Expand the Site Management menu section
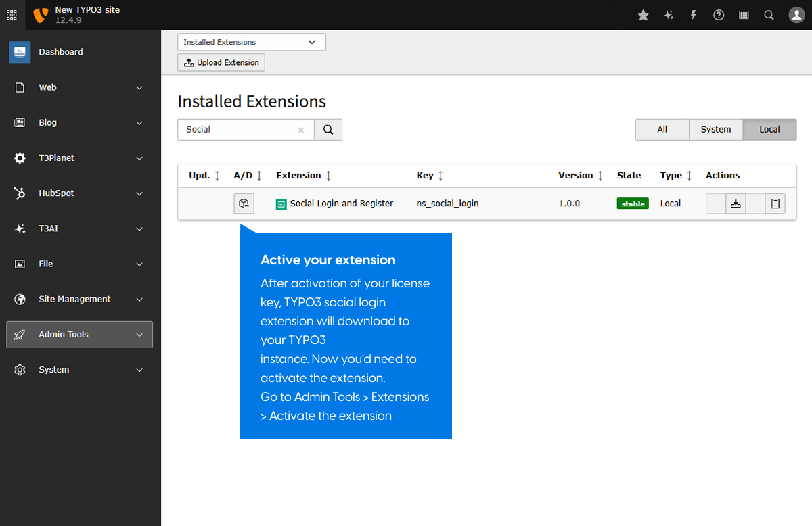This screenshot has height=526, width=812. coord(79,300)
